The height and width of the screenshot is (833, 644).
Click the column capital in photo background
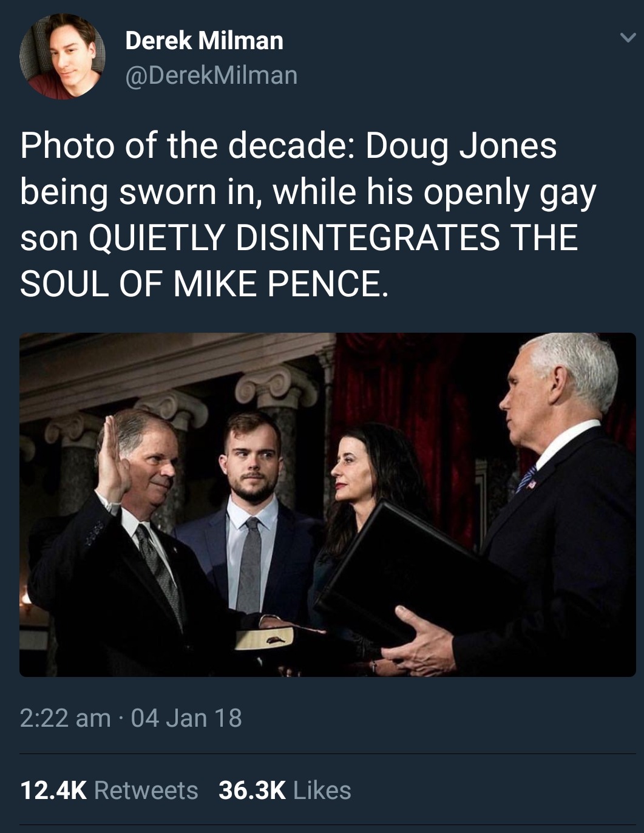click(276, 384)
